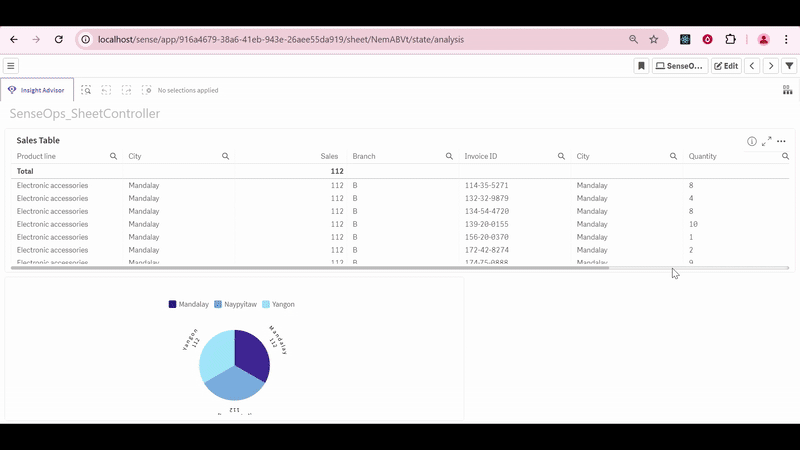Open the Qlik hamburger navigation menu

[11, 66]
